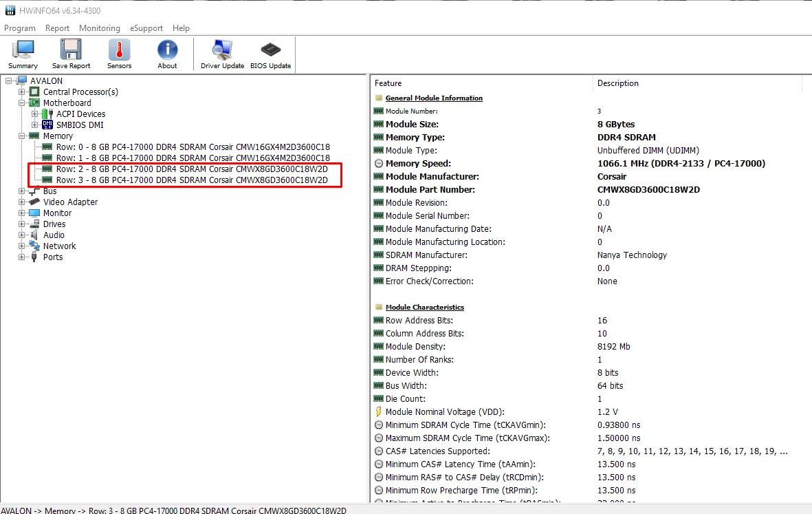Viewport: 812px width, 514px height.
Task: Select memory Row: 0 CMW16GX4M2D3600C18
Action: [x=193, y=147]
